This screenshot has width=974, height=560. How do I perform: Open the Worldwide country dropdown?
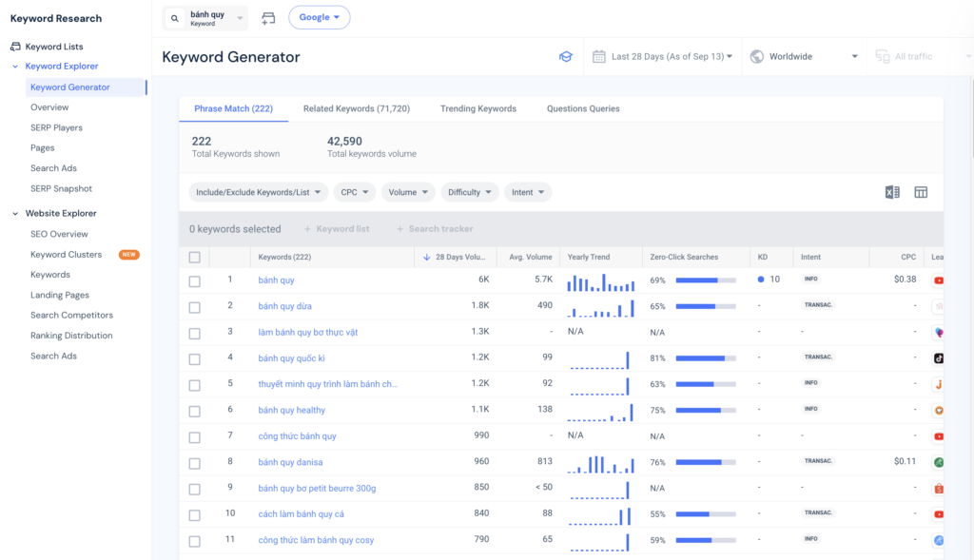coord(804,57)
